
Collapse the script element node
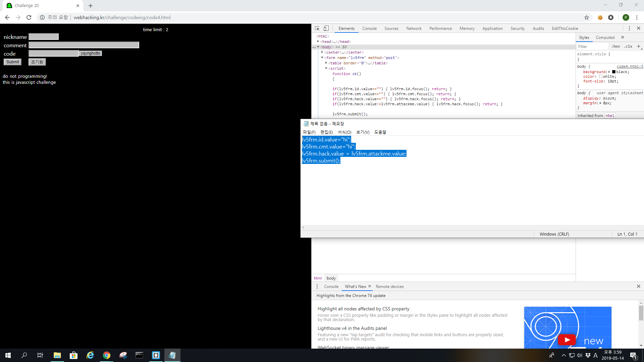tap(326, 68)
